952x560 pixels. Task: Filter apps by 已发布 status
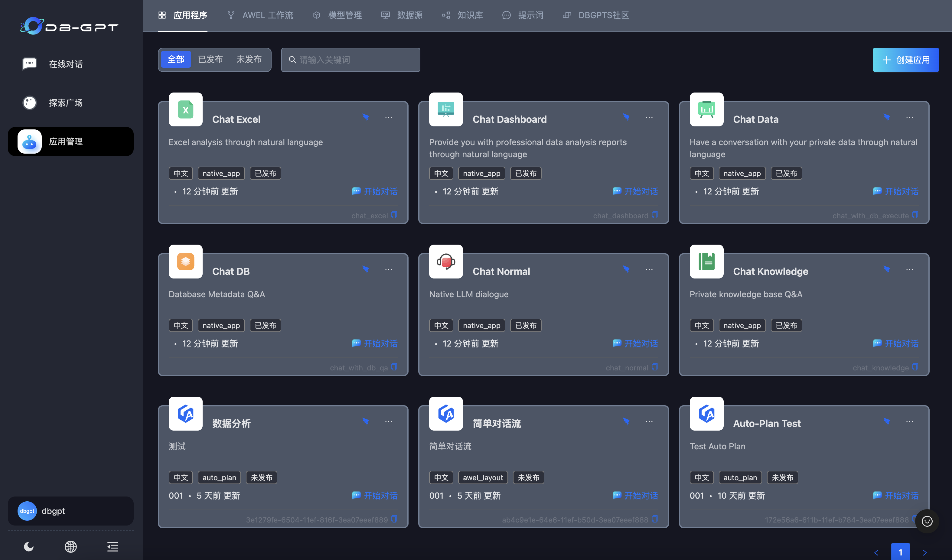[x=210, y=60]
